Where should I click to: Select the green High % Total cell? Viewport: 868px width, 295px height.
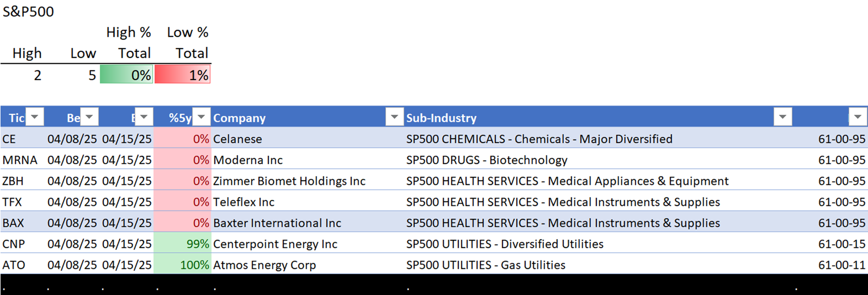(x=126, y=74)
